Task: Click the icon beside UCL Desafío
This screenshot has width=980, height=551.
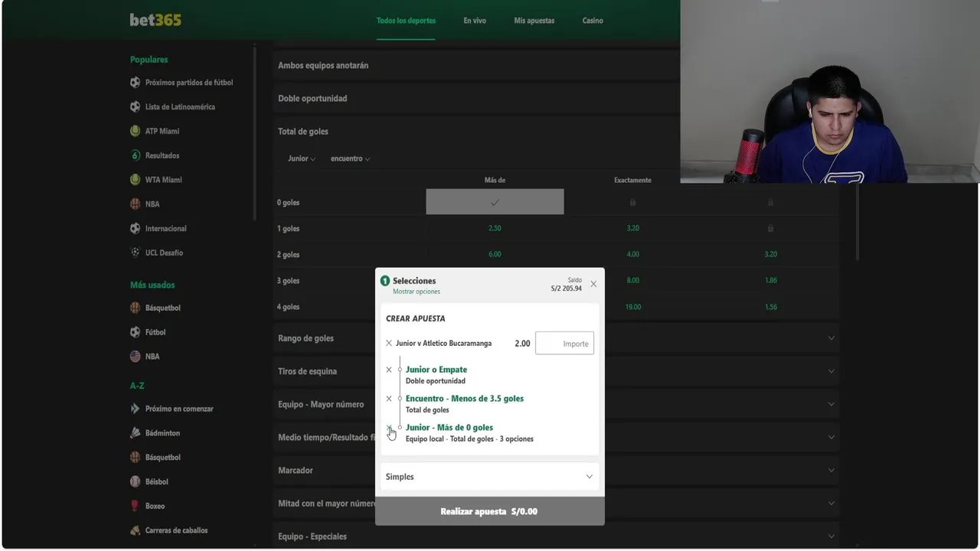Action: [136, 253]
